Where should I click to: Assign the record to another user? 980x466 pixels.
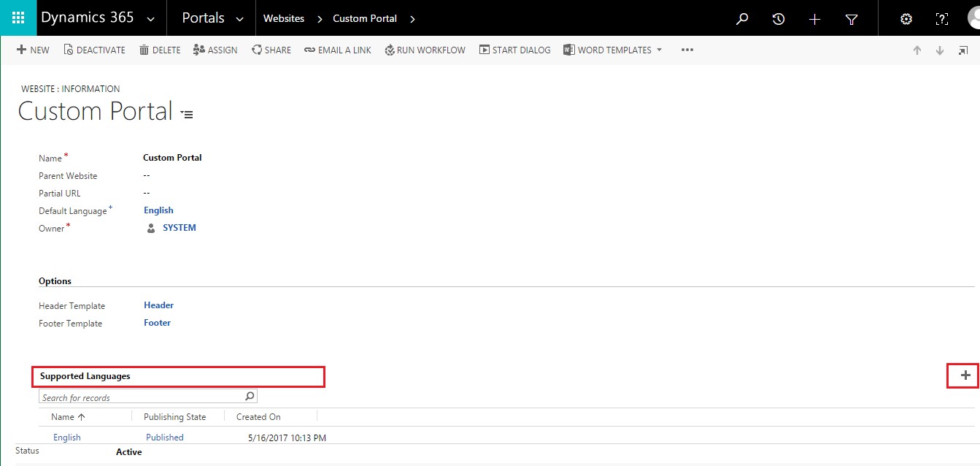[215, 50]
